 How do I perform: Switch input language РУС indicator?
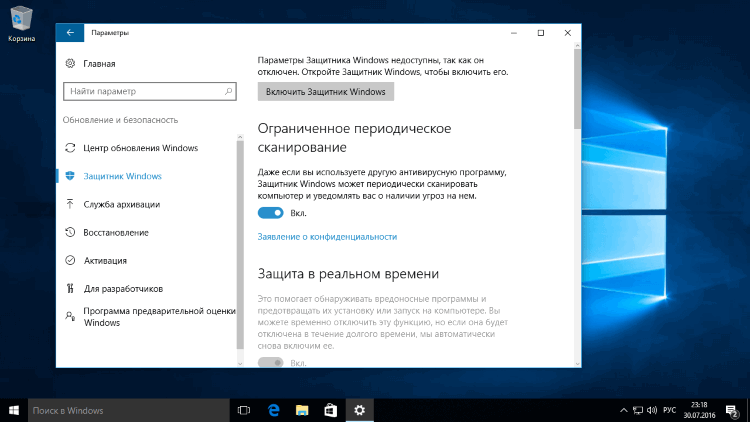670,411
